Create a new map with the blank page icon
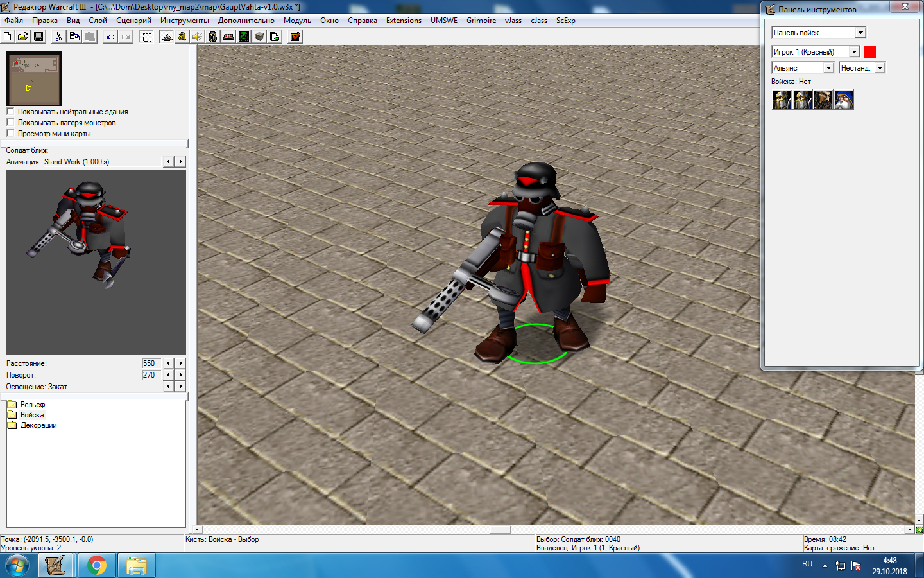 click(8, 37)
